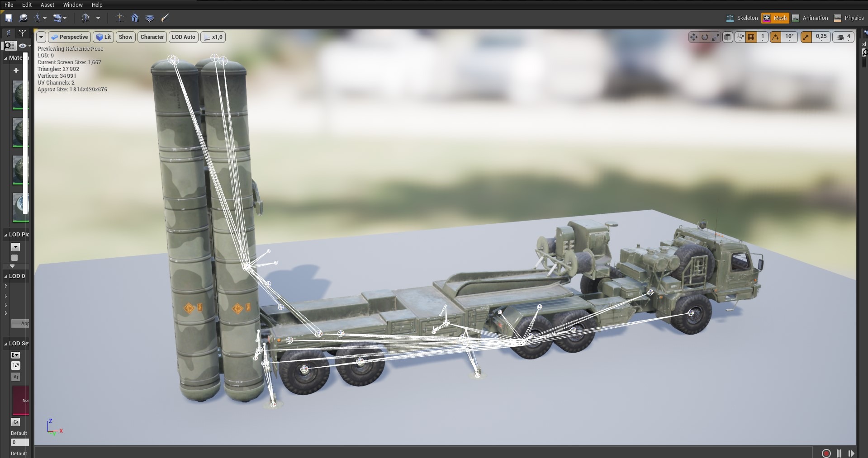Select the third material sphere thumbnail

20,170
